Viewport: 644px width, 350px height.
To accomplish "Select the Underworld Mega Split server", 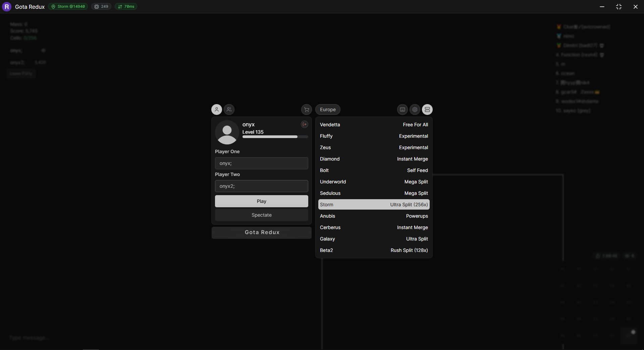I will (x=374, y=182).
